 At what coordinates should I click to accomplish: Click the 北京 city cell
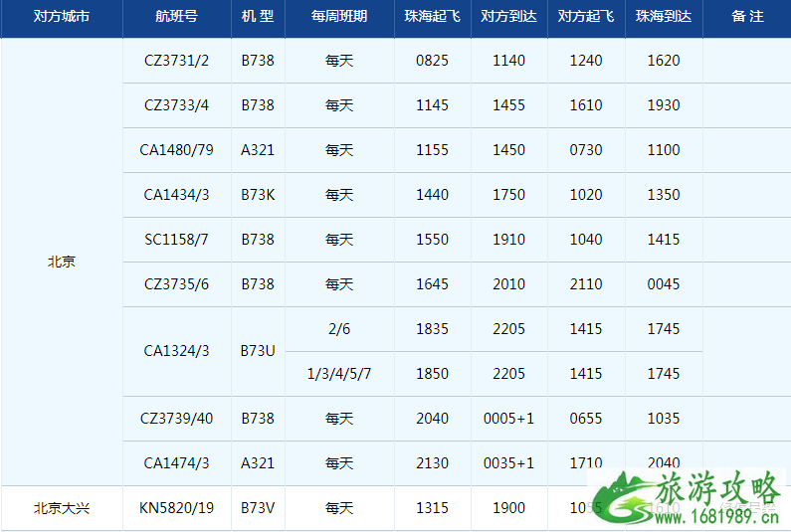click(62, 262)
